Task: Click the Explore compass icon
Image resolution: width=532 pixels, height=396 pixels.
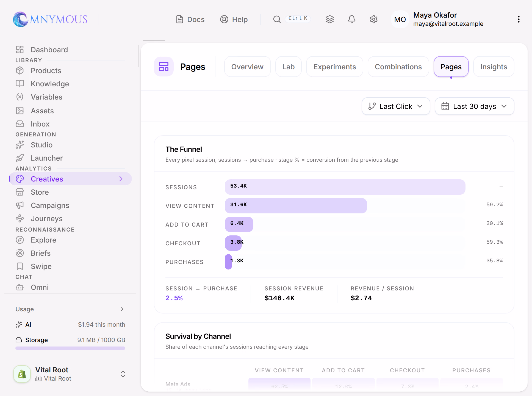Action: (20, 240)
